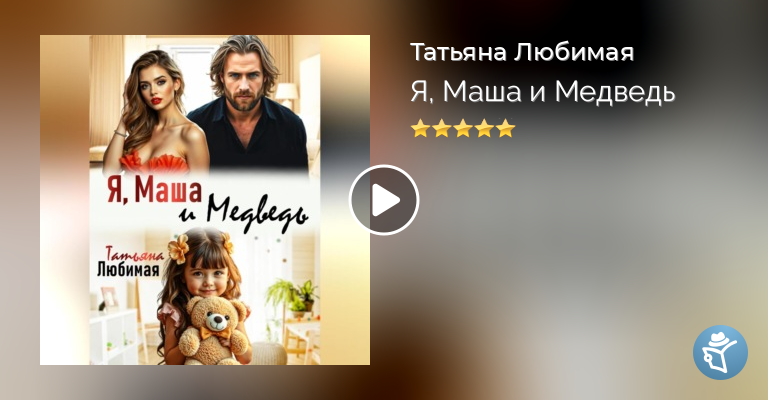The image size is (768, 400).
Task: Open the blue reader logo icon
Action: tap(720, 353)
